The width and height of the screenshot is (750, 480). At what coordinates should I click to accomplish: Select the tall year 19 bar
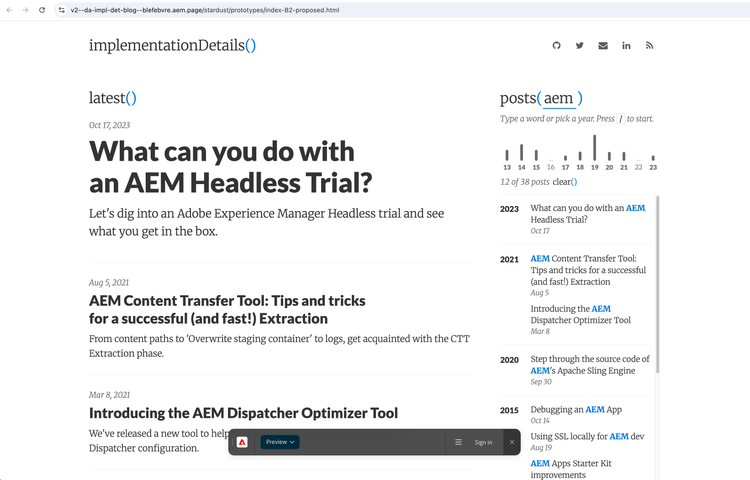pyautogui.click(x=595, y=148)
